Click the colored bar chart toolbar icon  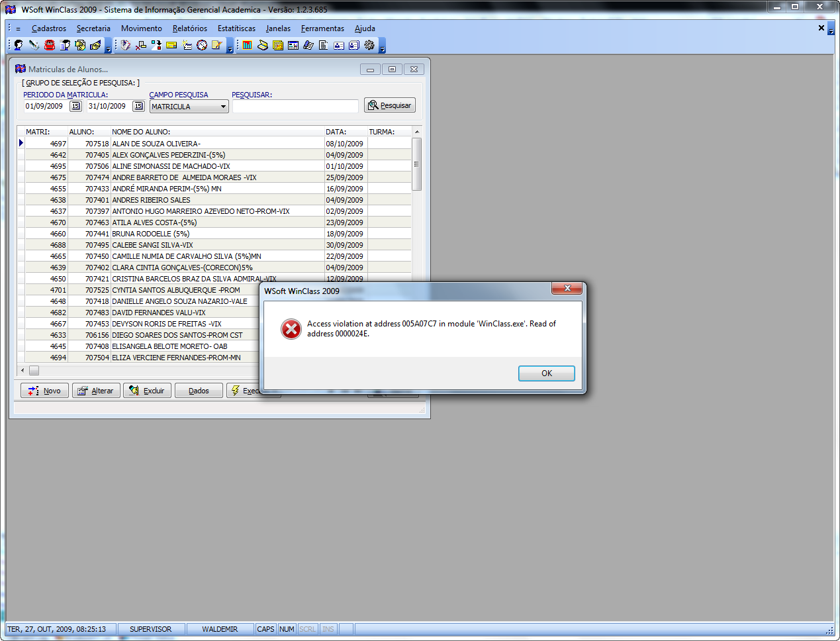point(247,45)
